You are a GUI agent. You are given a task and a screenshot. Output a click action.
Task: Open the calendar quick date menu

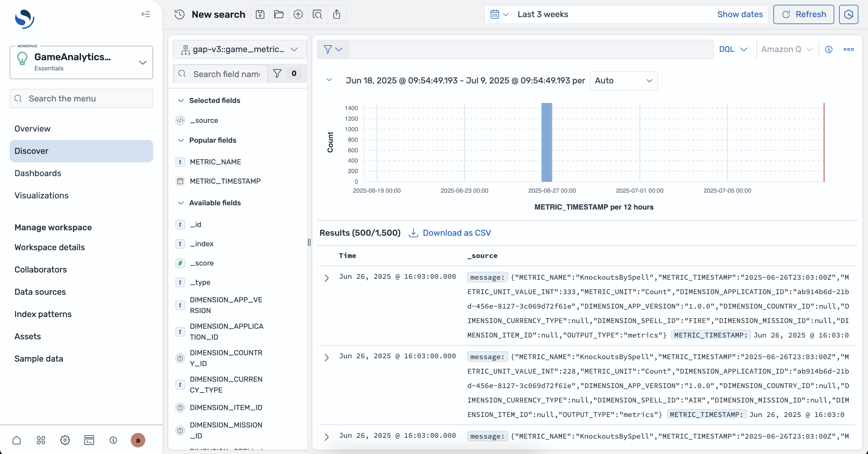[x=499, y=14]
